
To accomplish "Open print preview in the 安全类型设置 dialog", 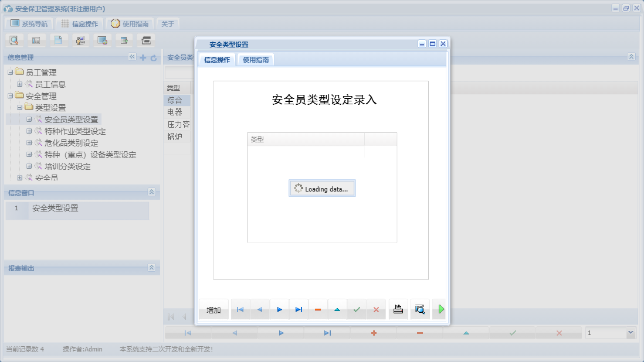I will point(420,309).
